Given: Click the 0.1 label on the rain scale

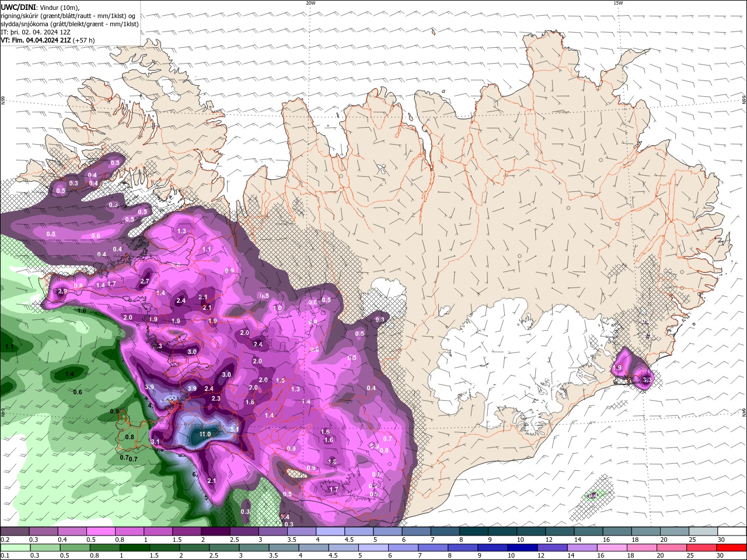Looking at the screenshot, I should pos(5,555).
